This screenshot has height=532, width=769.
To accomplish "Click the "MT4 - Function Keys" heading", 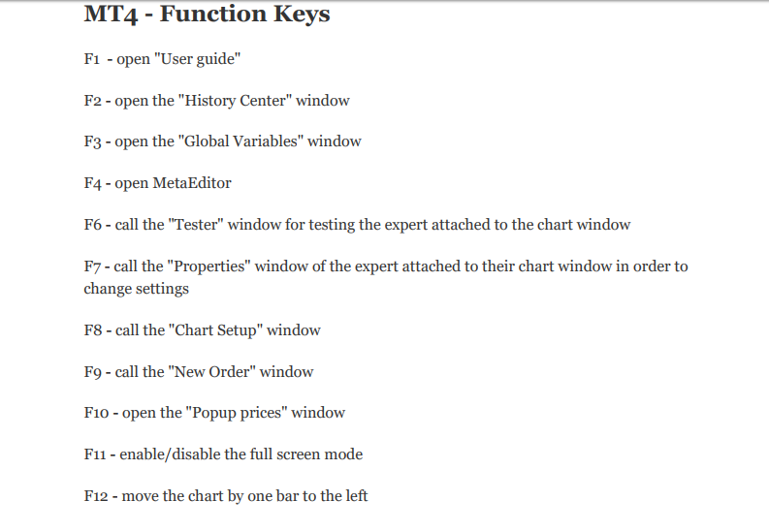I will [x=207, y=15].
